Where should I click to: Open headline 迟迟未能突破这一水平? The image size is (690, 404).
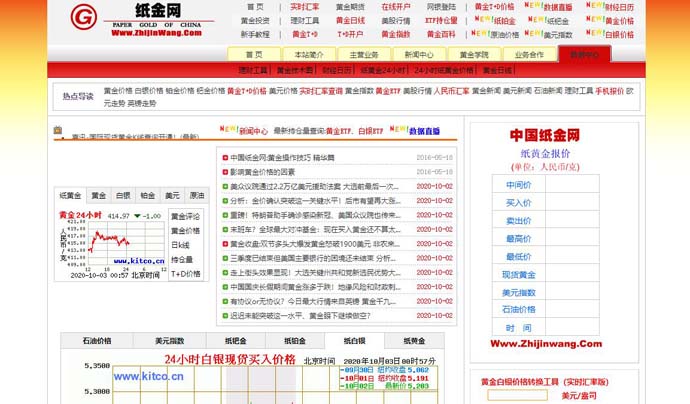(x=300, y=316)
